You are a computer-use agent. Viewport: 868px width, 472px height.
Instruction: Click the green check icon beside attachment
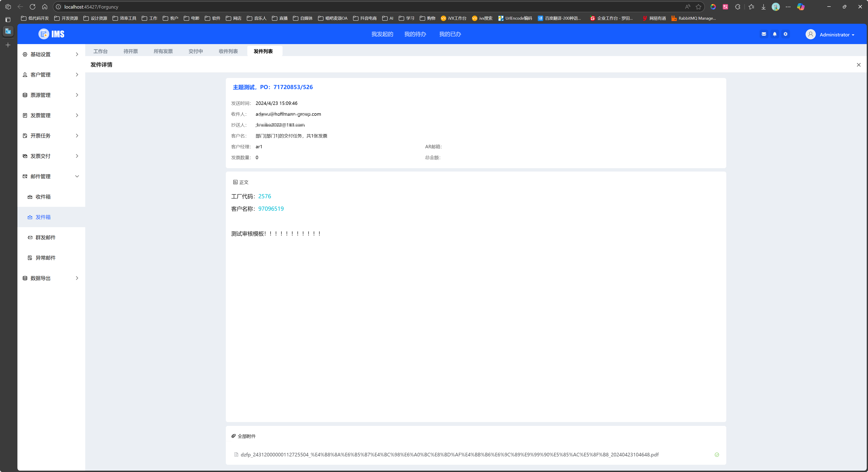717,455
